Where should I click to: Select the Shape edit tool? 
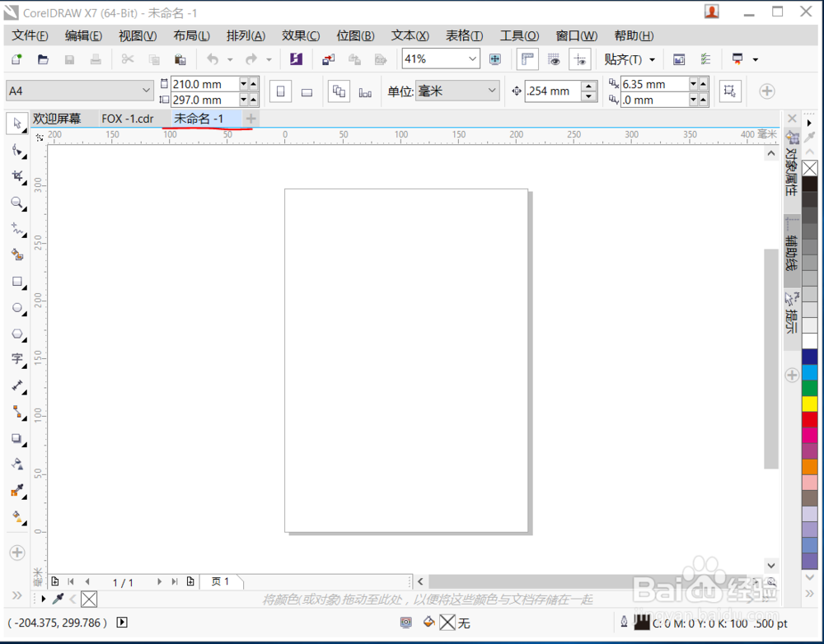click(17, 151)
